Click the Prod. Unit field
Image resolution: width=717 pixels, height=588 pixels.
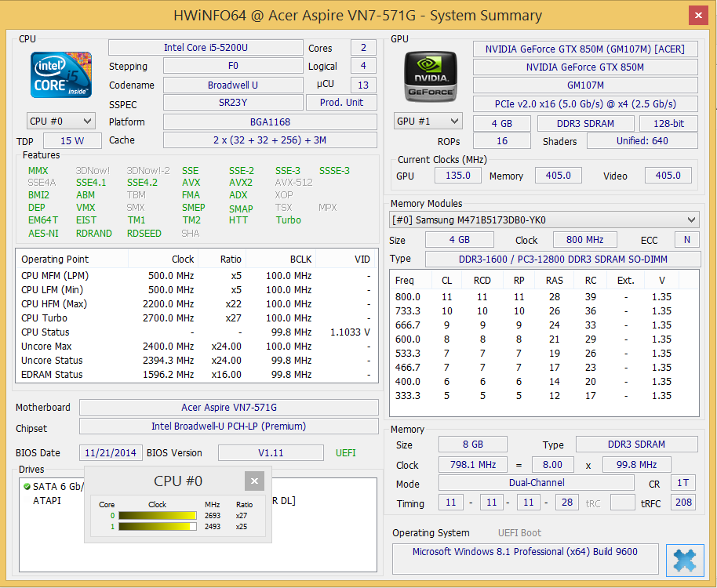[341, 103]
